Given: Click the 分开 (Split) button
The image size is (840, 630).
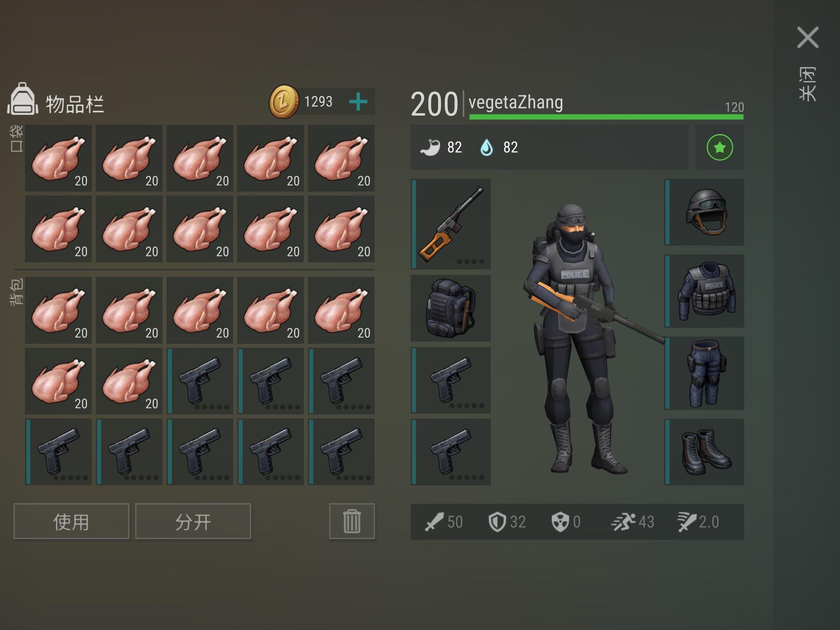Looking at the screenshot, I should 193,521.
